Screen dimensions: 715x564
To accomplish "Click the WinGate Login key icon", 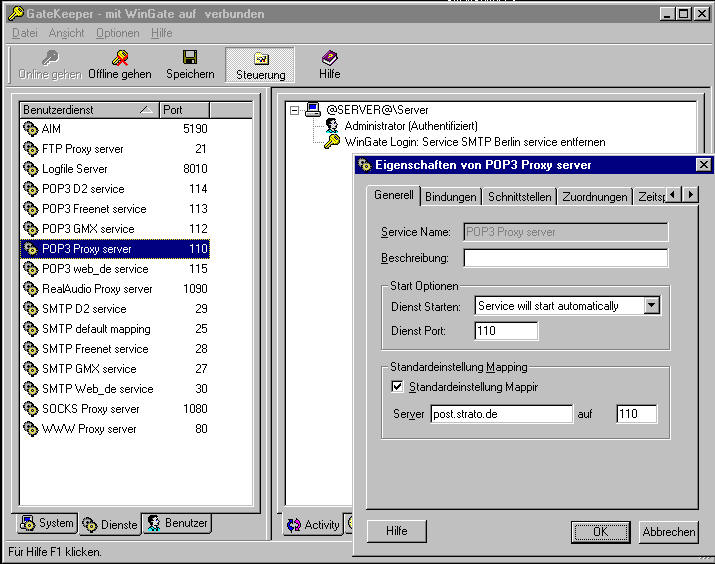I will (332, 142).
